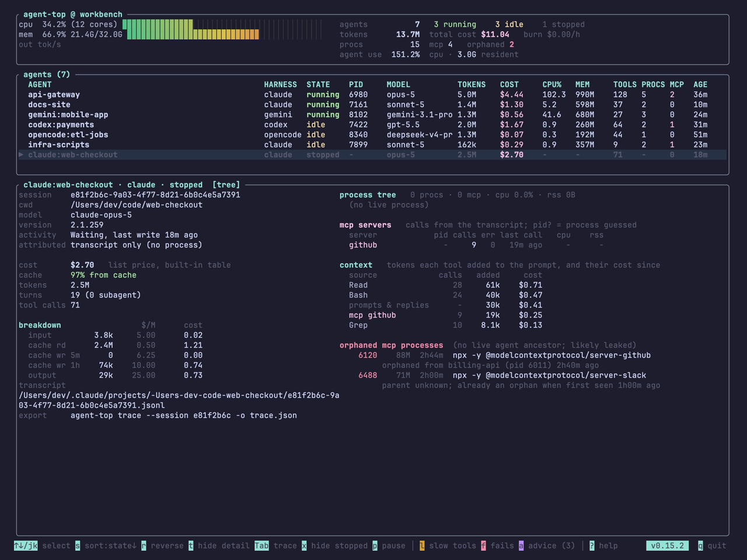Click the '97% from cache' value

click(103, 275)
